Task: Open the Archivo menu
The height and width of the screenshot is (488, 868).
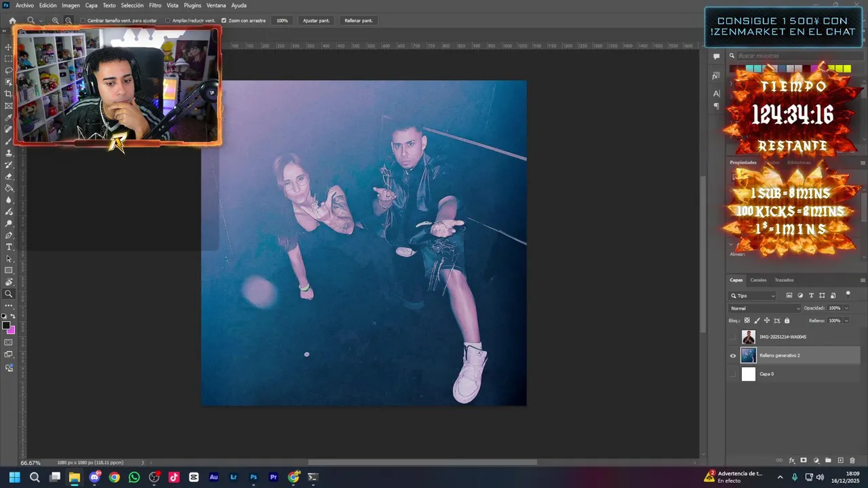Action: pos(24,5)
